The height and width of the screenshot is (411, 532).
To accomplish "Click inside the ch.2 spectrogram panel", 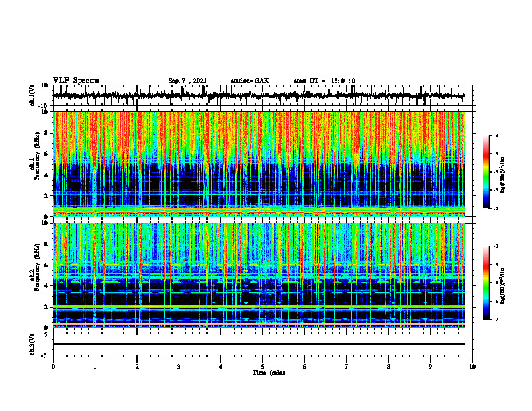I will (x=259, y=275).
